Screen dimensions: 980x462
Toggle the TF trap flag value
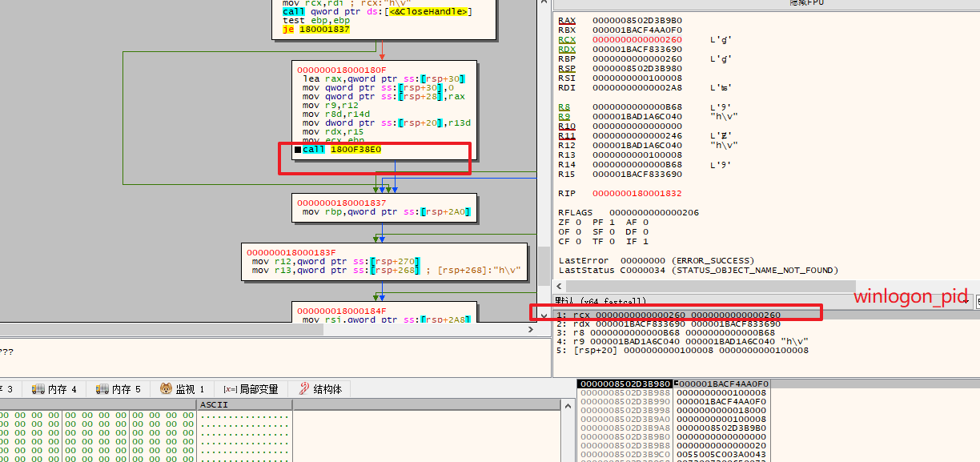pos(612,241)
